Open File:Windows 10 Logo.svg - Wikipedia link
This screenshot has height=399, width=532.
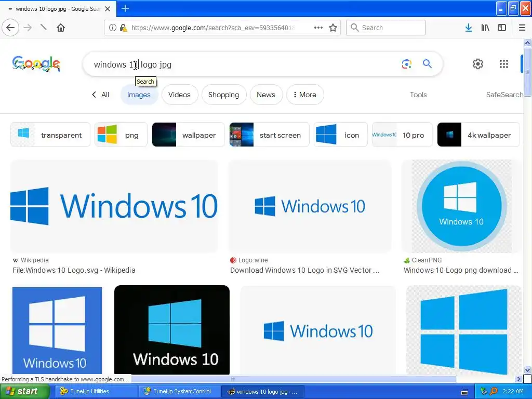coord(74,270)
